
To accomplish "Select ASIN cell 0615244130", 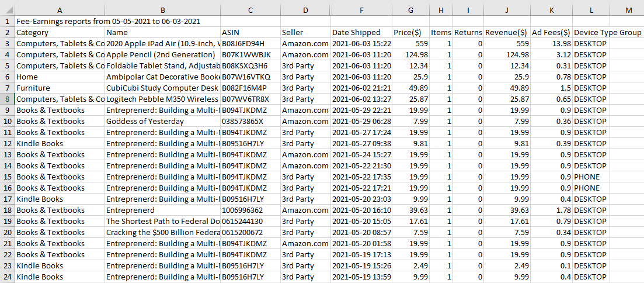I will 250,221.
